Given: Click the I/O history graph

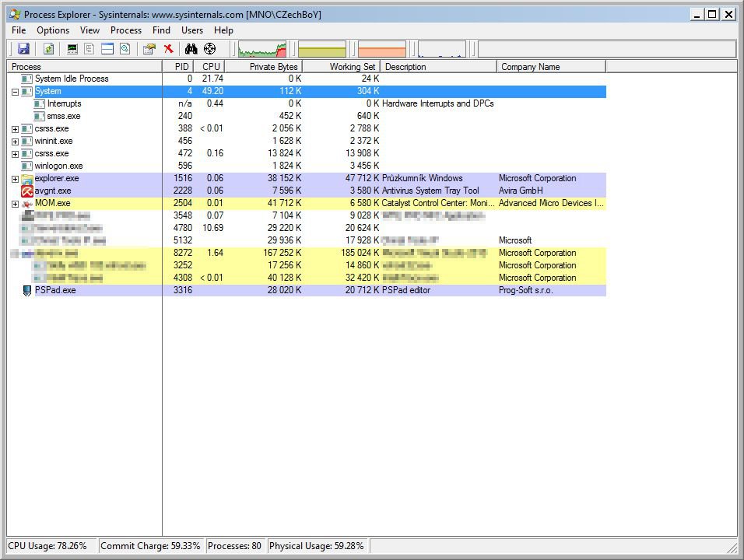Looking at the screenshot, I should [x=442, y=49].
